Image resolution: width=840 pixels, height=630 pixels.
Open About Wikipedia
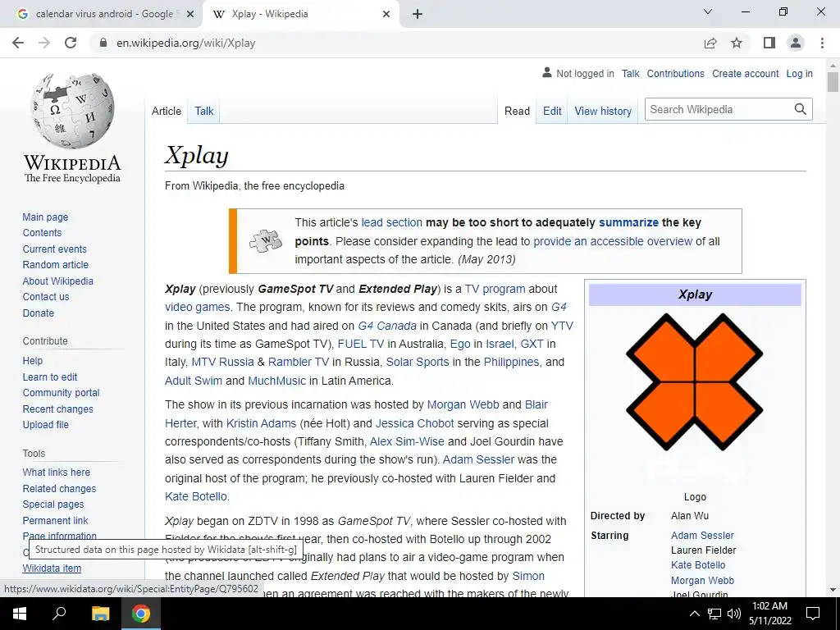point(58,281)
